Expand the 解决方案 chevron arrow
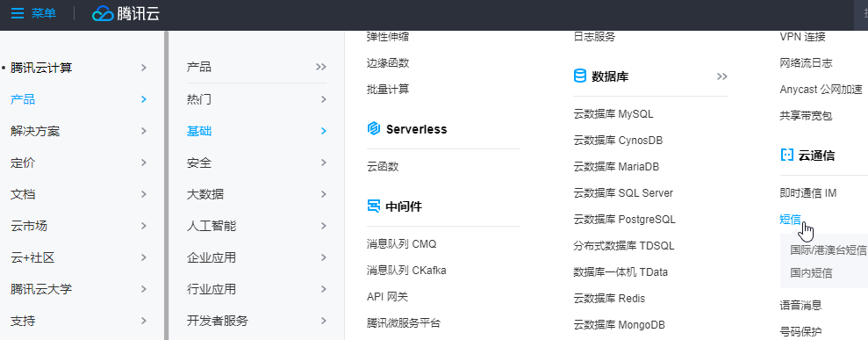 click(x=144, y=131)
